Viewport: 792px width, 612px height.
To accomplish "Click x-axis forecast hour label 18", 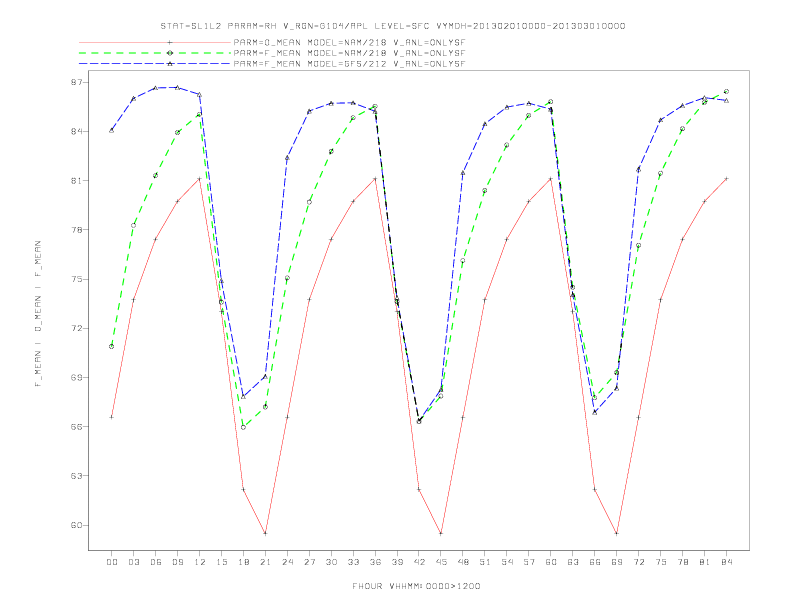I will tap(243, 562).
